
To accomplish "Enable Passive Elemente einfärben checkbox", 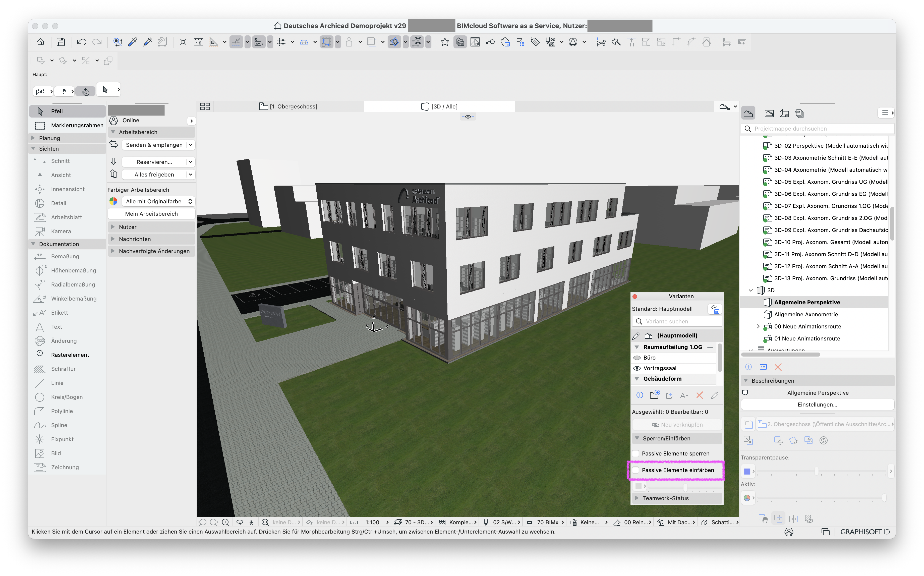I will click(636, 471).
